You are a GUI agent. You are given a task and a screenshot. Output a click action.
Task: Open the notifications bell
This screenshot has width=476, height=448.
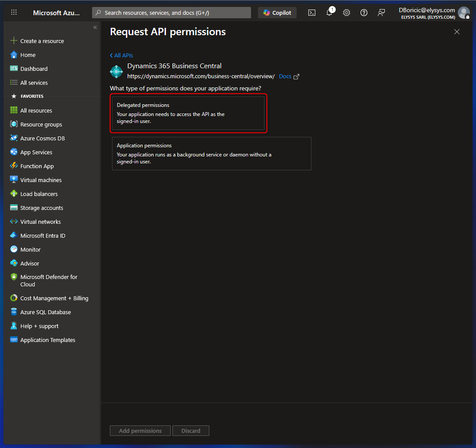pos(329,13)
